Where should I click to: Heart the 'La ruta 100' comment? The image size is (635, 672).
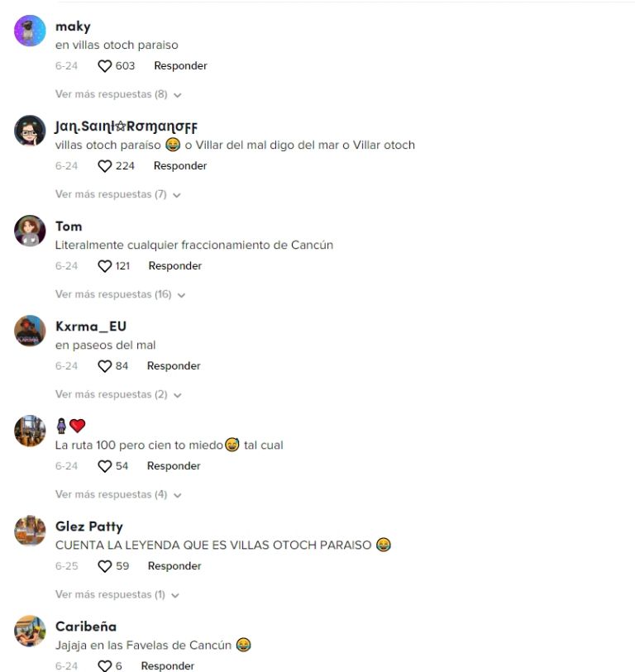point(105,466)
